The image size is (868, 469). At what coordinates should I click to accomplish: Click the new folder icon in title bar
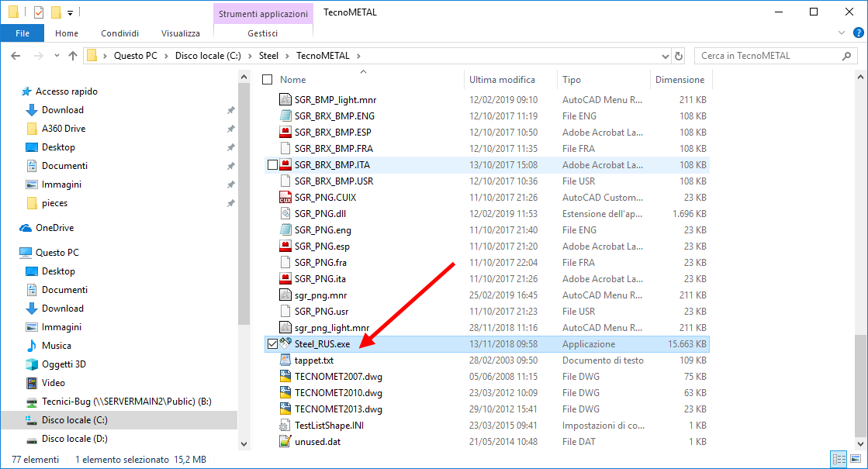(55, 12)
